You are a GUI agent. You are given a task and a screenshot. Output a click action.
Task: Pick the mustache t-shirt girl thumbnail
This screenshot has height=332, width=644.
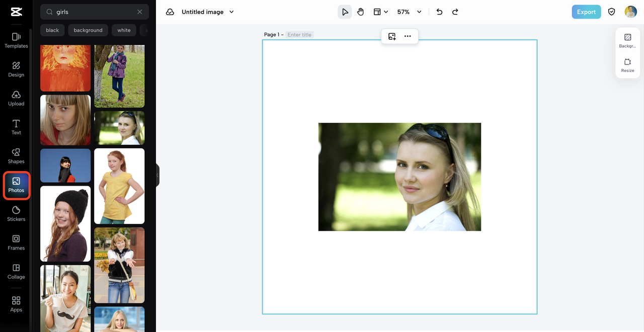[x=65, y=298]
